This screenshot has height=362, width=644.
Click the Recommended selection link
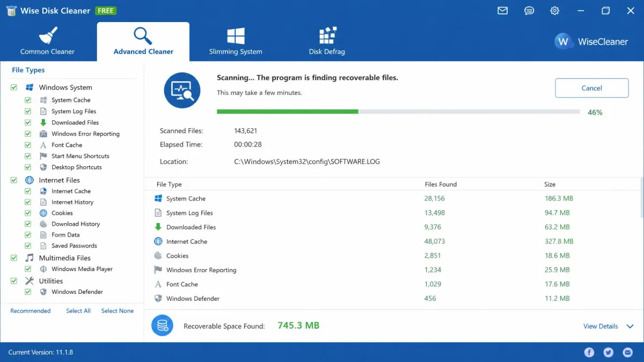pyautogui.click(x=31, y=311)
